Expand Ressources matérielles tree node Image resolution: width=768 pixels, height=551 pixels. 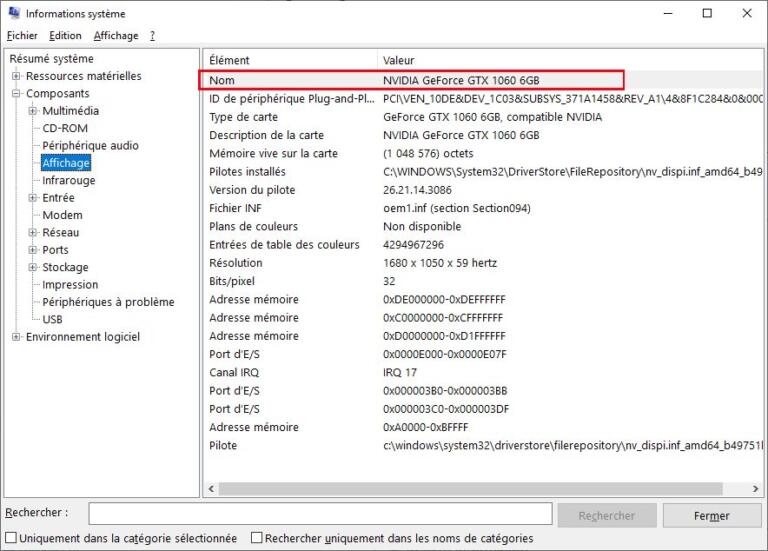pos(16,76)
